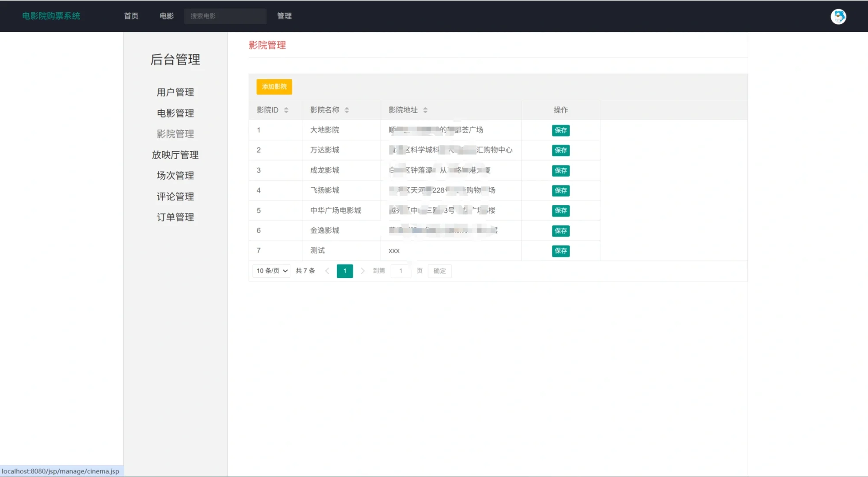Open 放映厅管理 in the sidebar
The height and width of the screenshot is (477, 868).
pyautogui.click(x=175, y=155)
